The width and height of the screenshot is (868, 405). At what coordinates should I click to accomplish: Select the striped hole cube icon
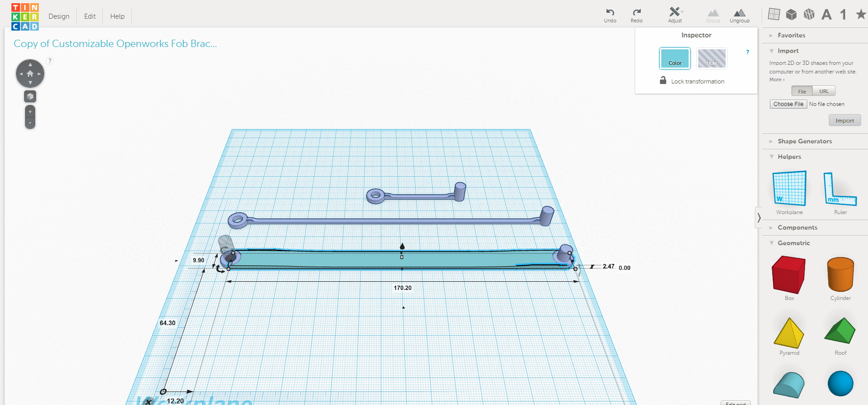809,15
